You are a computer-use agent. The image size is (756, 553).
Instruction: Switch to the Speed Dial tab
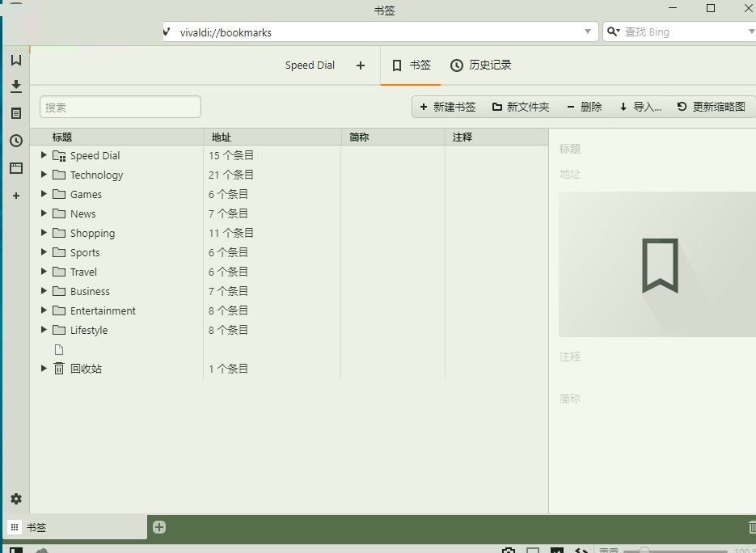click(x=310, y=65)
